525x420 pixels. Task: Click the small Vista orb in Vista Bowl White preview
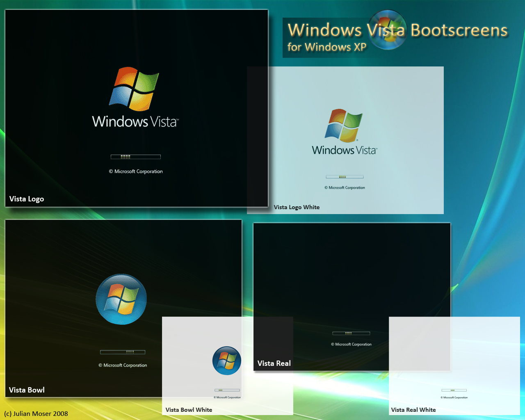click(x=227, y=361)
